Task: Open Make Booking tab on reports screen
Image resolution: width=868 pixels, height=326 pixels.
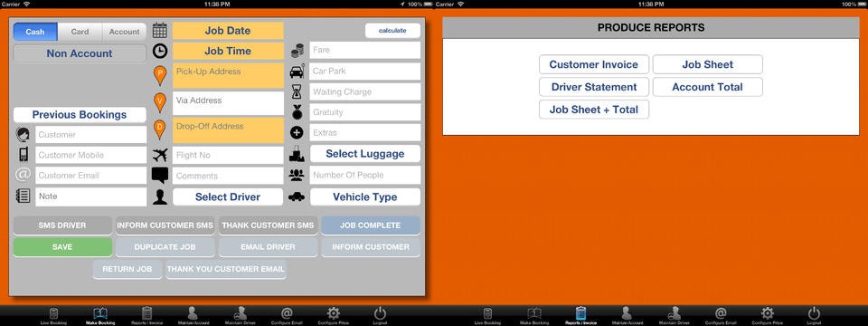Action: [x=534, y=316]
